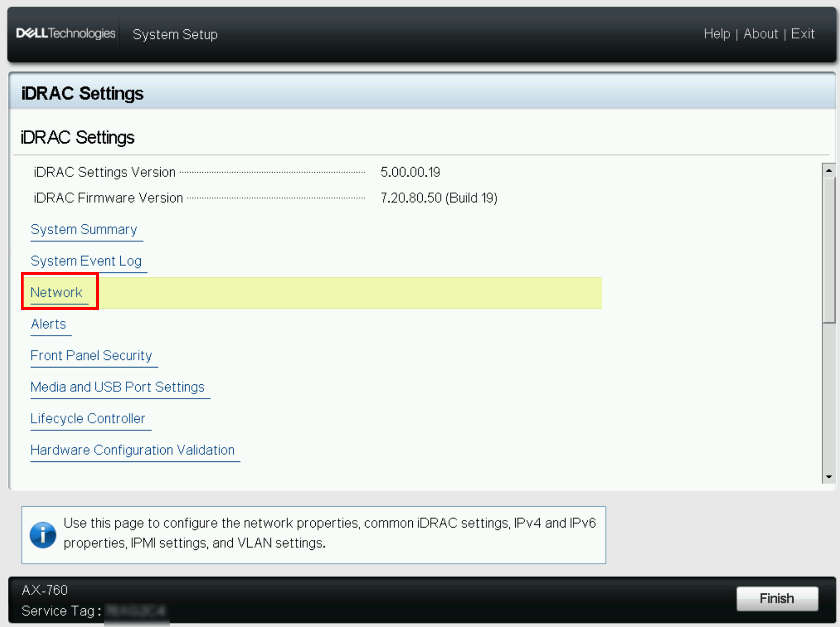This screenshot has width=840, height=627.
Task: Go to Alerts settings
Action: coord(49,324)
